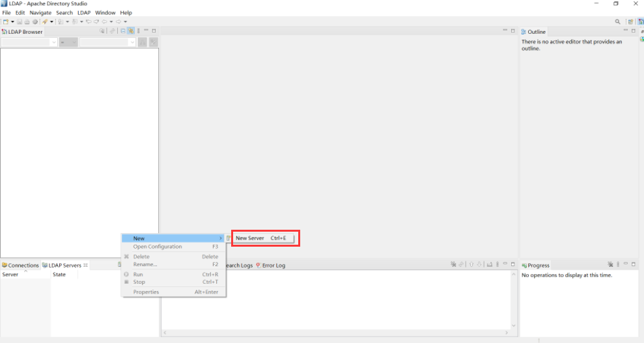
Task: Click the up arrow icon in logs panel
Action: click(471, 265)
